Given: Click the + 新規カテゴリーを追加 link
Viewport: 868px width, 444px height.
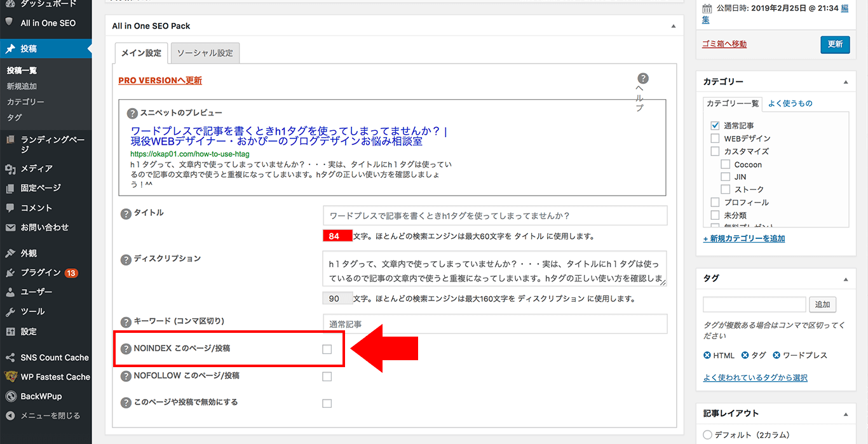Looking at the screenshot, I should tap(744, 239).
